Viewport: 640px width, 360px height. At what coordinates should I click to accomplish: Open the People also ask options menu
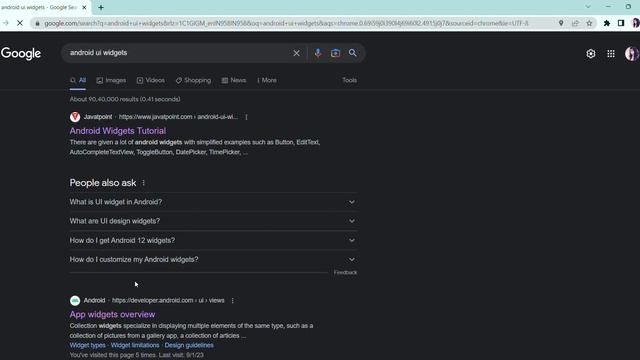[x=143, y=183]
